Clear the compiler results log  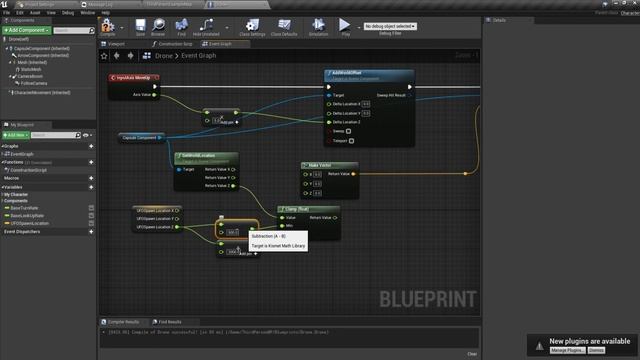pos(472,354)
